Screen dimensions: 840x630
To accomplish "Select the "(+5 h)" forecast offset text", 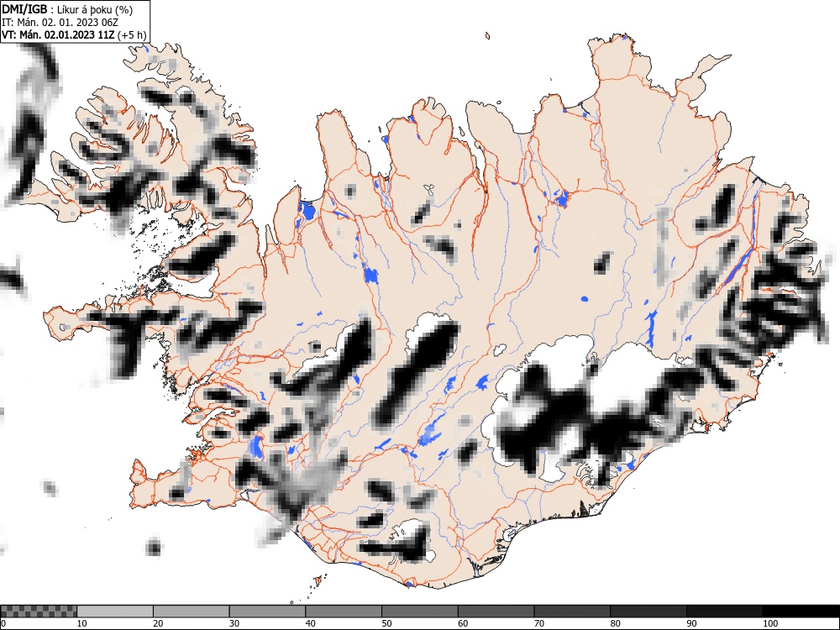I will [x=132, y=35].
